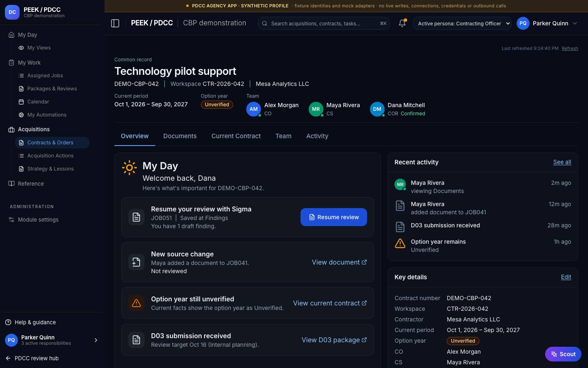Expand Parker Quinn responsibilities chevron in sidebar
This screenshot has width=588, height=368.
coord(96,340)
